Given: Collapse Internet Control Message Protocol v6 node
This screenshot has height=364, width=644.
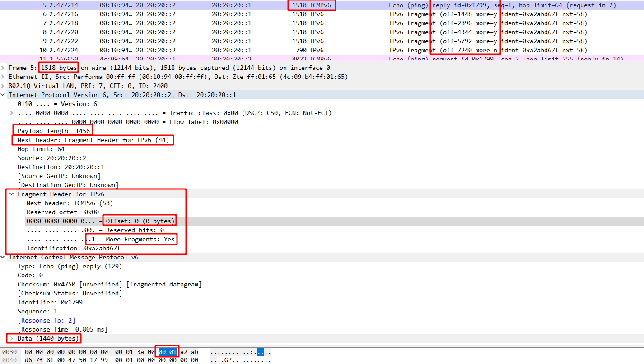Looking at the screenshot, I should pyautogui.click(x=3, y=257).
